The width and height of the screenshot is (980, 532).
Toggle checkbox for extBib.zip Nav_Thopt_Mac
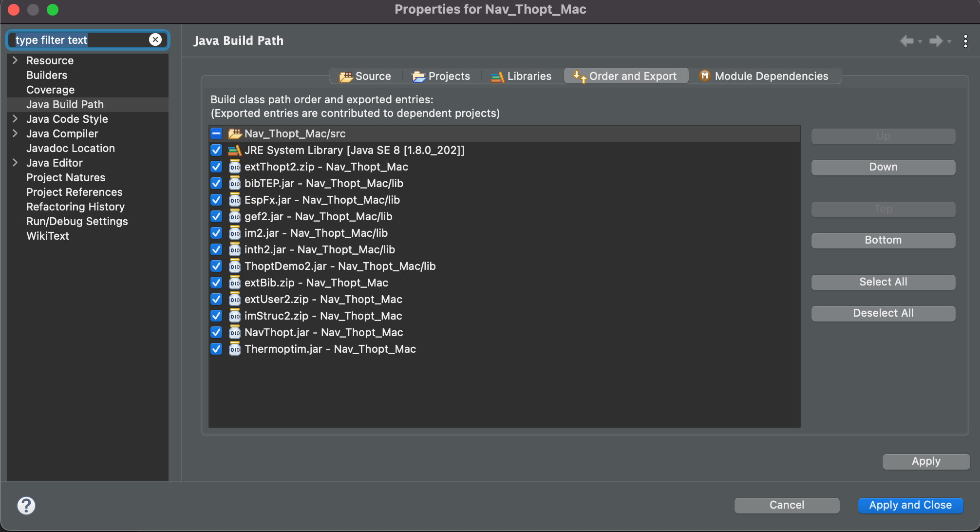click(x=217, y=283)
